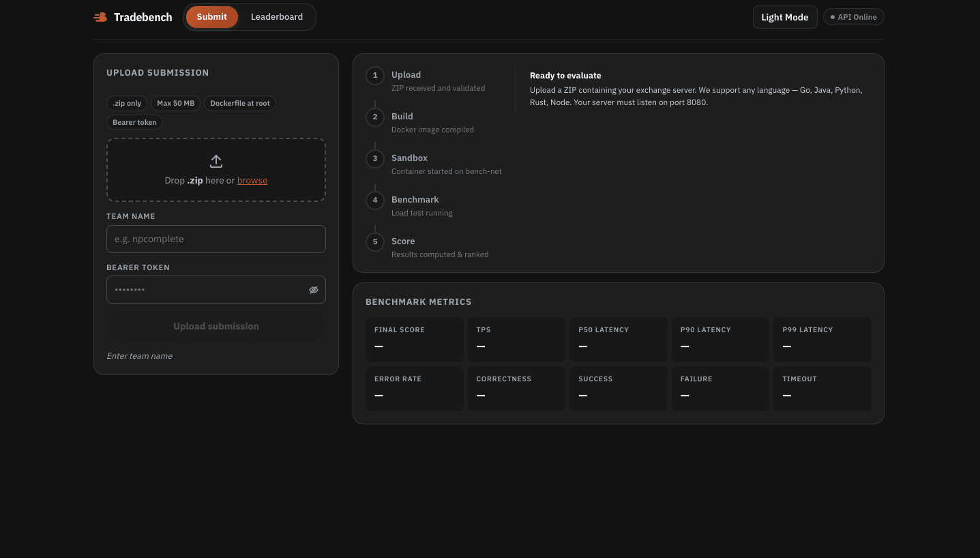Select the Correctness metric card
Viewport: 980px width, 558px height.
pyautogui.click(x=516, y=389)
